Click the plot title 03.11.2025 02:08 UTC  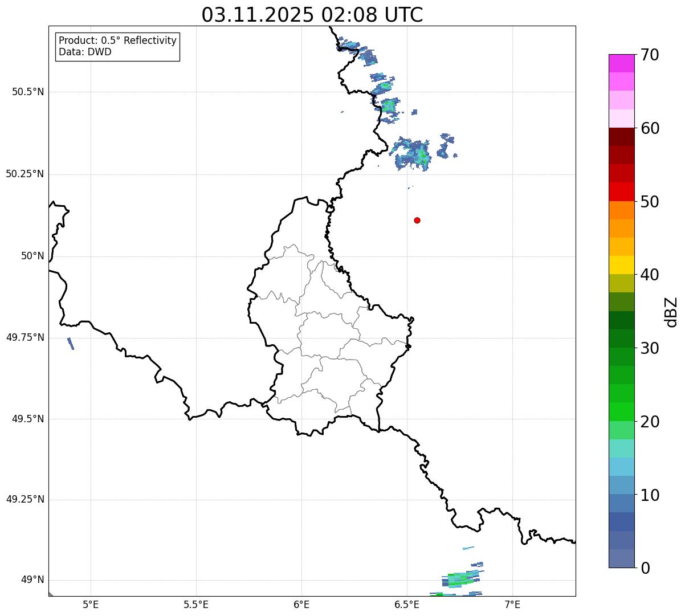click(312, 15)
